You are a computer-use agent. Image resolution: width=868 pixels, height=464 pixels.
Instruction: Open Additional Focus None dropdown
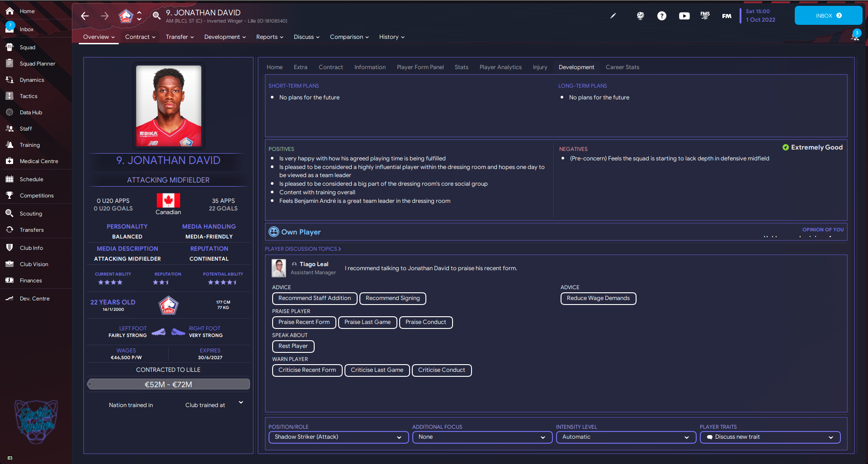tap(482, 437)
